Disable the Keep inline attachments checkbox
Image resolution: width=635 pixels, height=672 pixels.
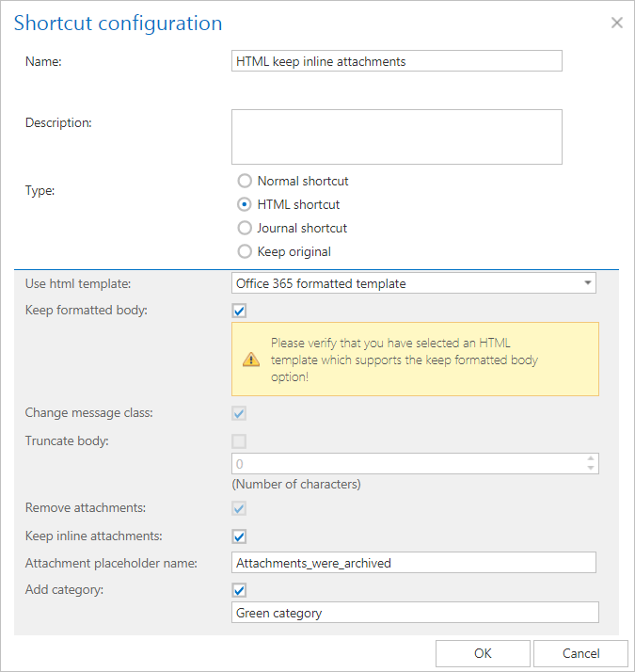point(239,536)
